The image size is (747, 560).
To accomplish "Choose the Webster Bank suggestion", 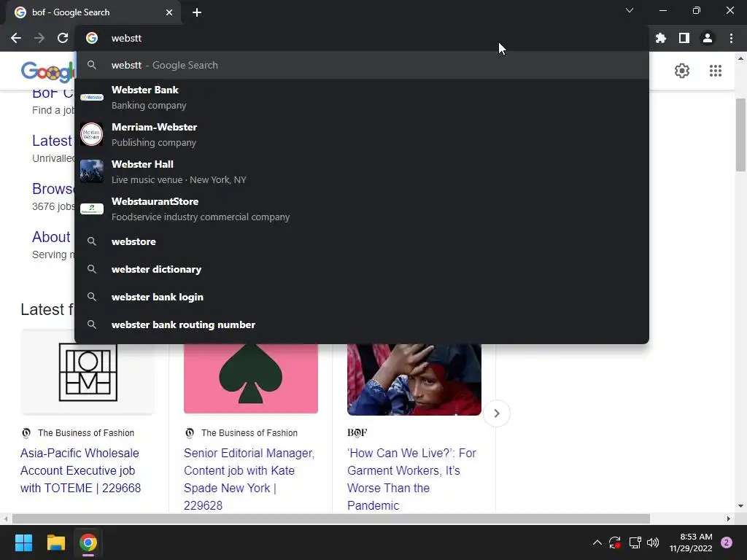I will (x=362, y=98).
